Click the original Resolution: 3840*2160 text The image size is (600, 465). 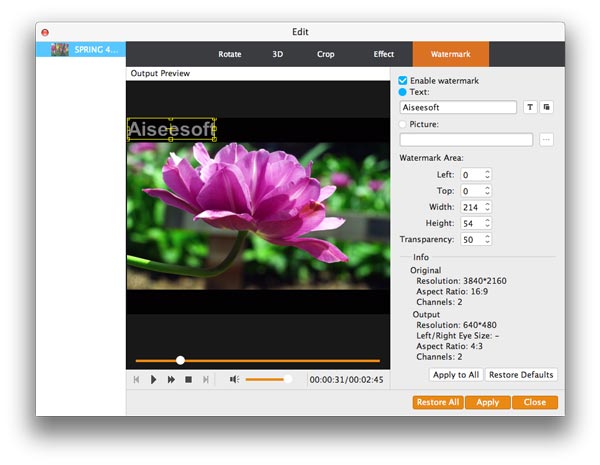[x=461, y=281]
